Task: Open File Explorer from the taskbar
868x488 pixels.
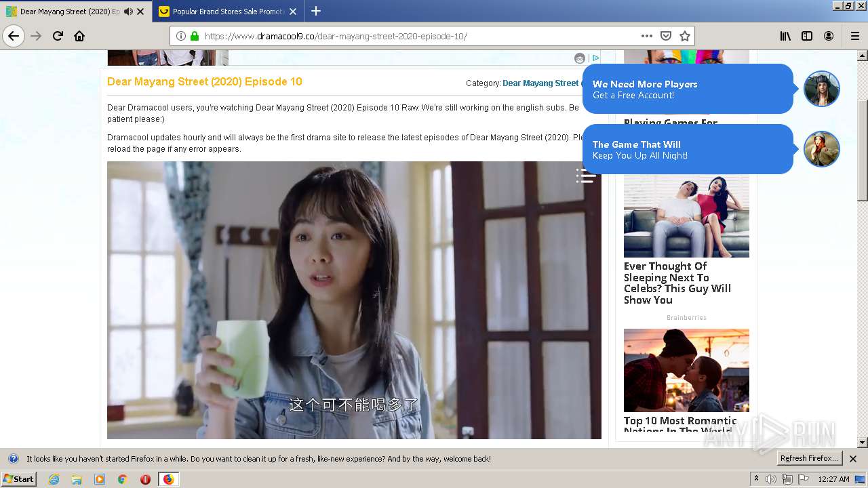Action: point(77,479)
